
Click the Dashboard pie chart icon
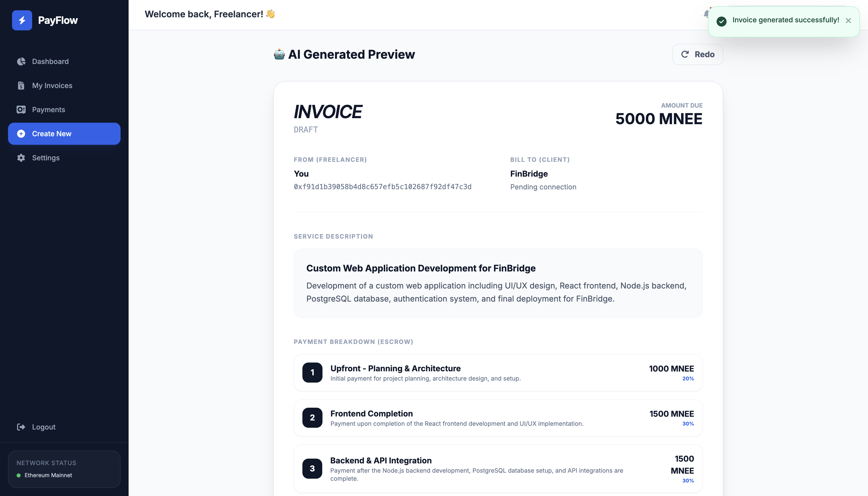[21, 61]
